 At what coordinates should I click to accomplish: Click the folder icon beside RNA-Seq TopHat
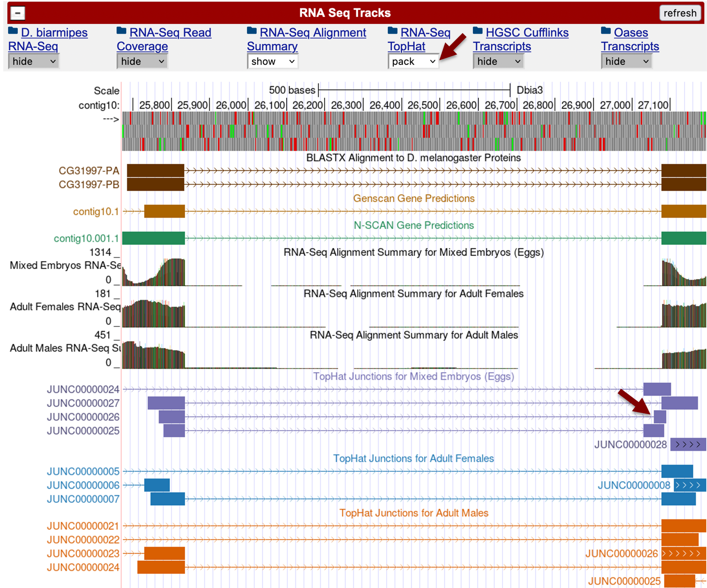[x=393, y=31]
